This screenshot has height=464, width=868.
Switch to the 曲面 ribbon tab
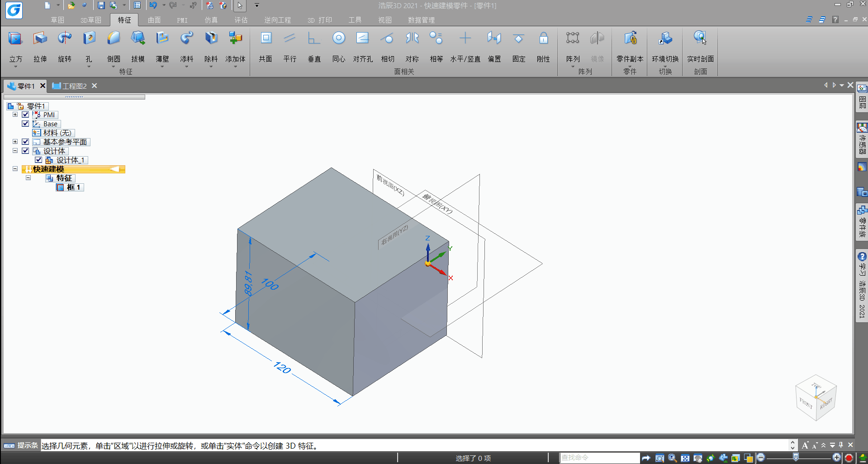tap(154, 20)
